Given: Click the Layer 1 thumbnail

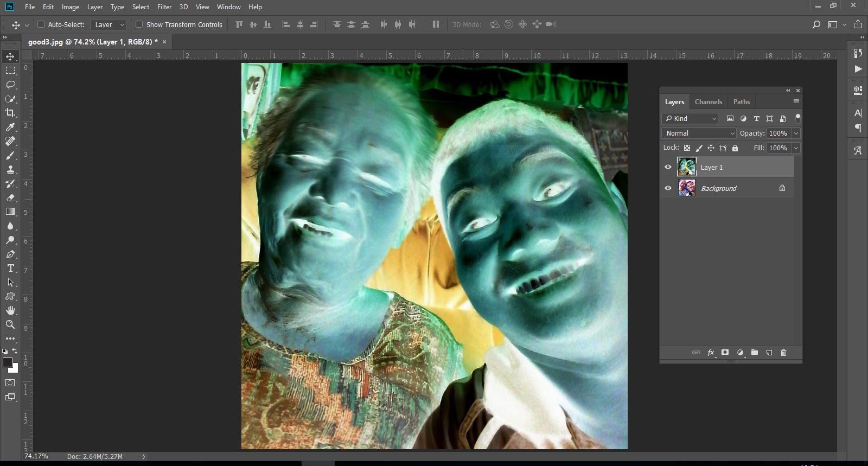Looking at the screenshot, I should coord(687,167).
